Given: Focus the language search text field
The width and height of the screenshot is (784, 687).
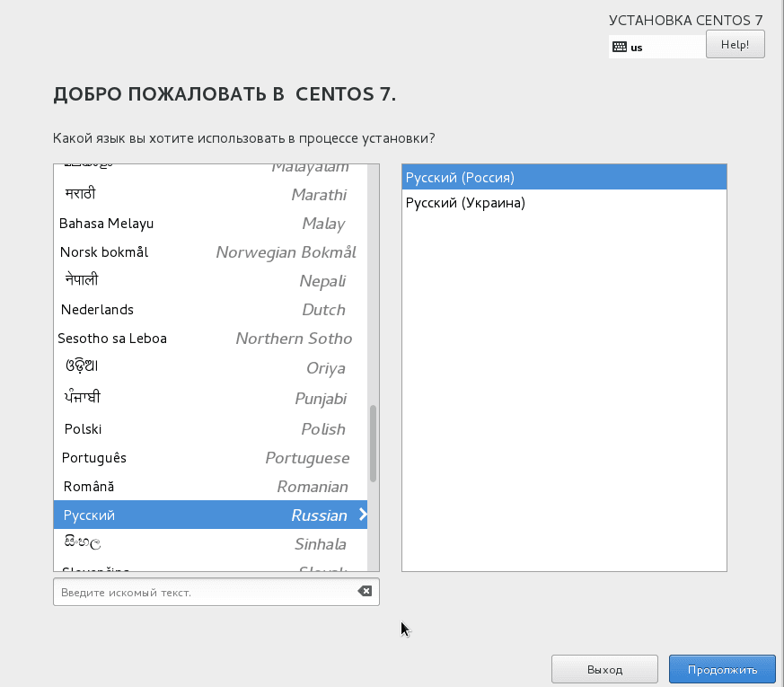Looking at the screenshot, I should point(216,592).
